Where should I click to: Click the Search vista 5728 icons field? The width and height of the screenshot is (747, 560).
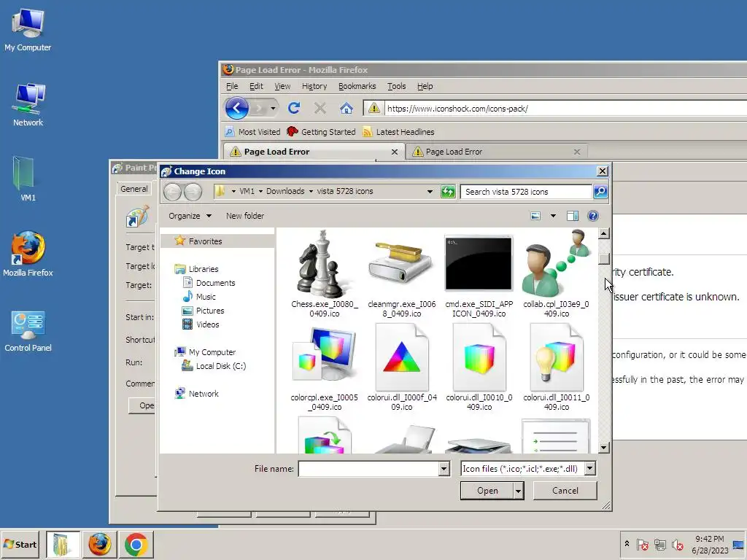click(x=525, y=192)
